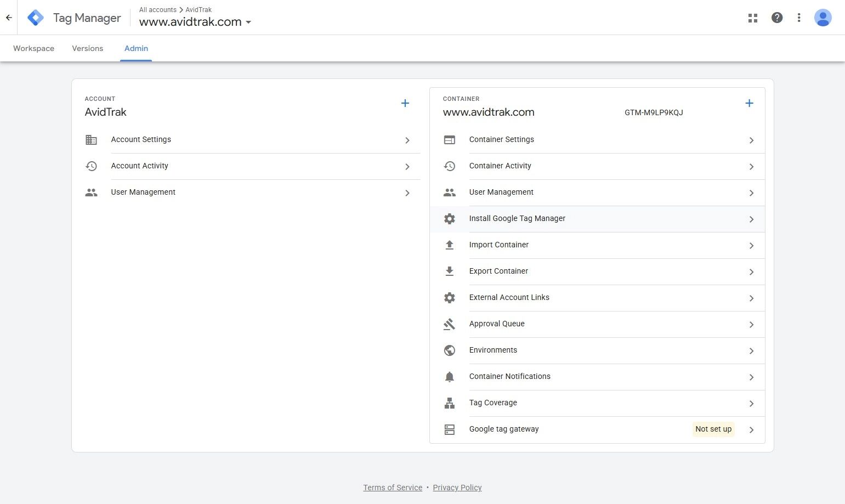The image size is (845, 504).
Task: Click the All accounts breadcrumb
Action: point(158,10)
